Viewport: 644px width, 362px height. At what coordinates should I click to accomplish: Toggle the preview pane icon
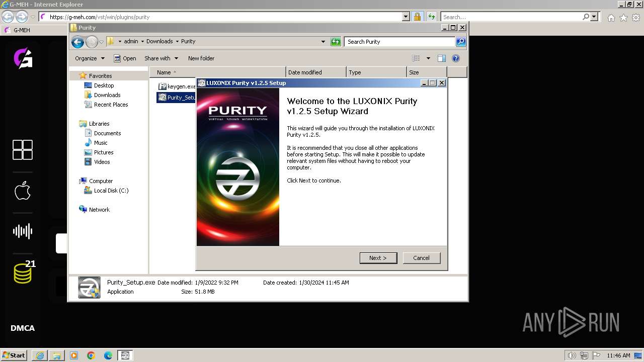pyautogui.click(x=442, y=58)
